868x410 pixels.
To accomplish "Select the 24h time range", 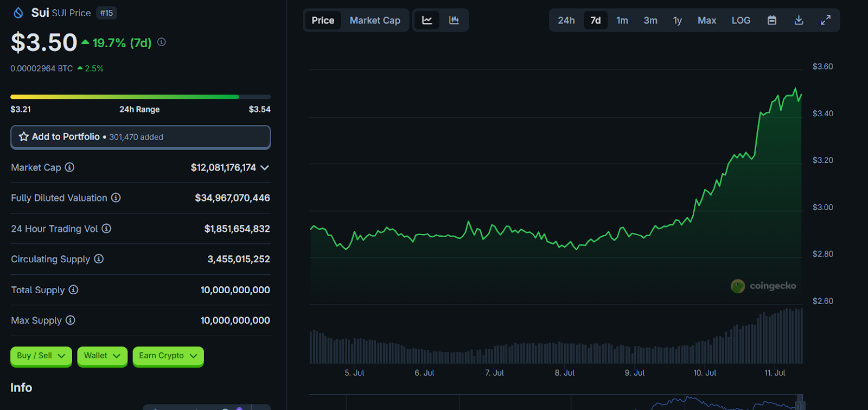I will point(566,20).
